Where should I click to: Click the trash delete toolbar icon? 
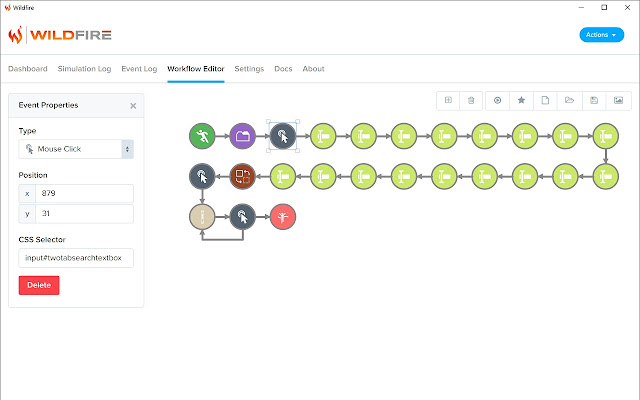pyautogui.click(x=471, y=100)
